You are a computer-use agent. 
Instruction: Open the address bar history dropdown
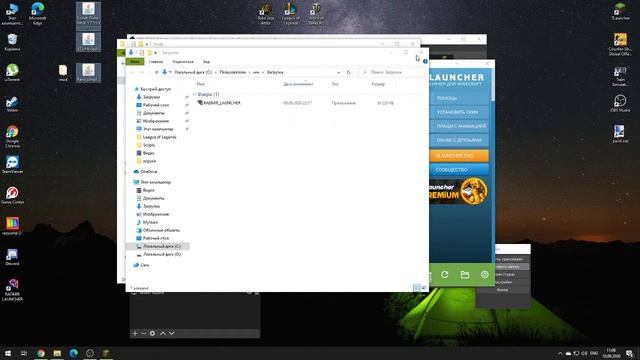tap(338, 72)
